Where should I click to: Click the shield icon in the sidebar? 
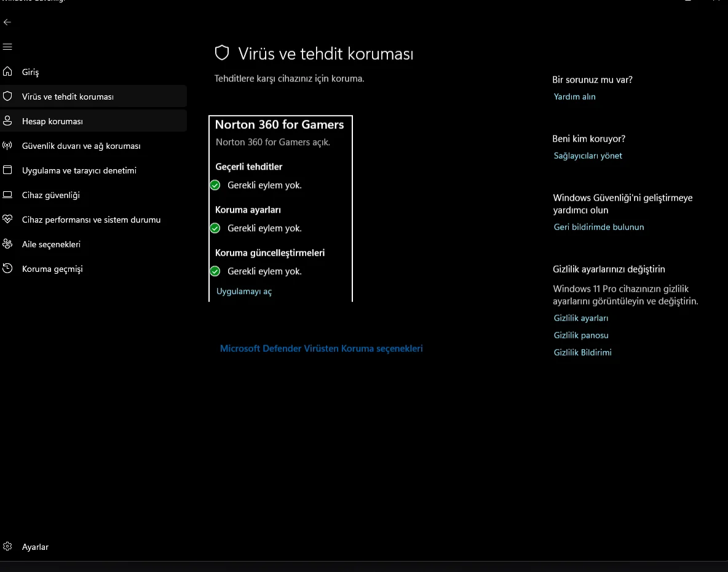[x=7, y=96]
